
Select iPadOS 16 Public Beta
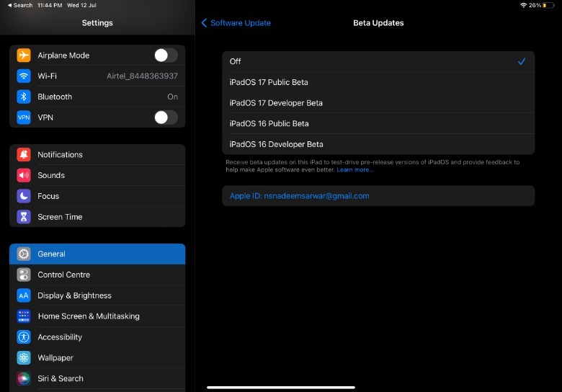point(378,124)
